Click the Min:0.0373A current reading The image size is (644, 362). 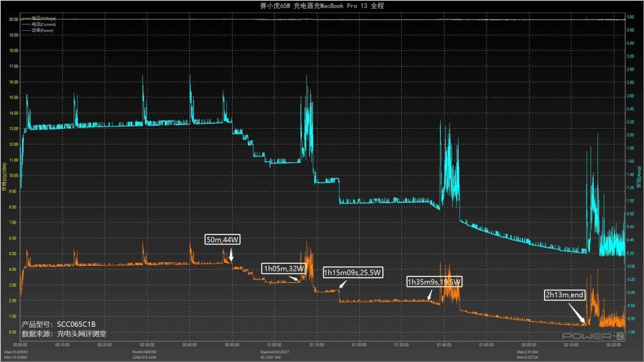click(528, 357)
